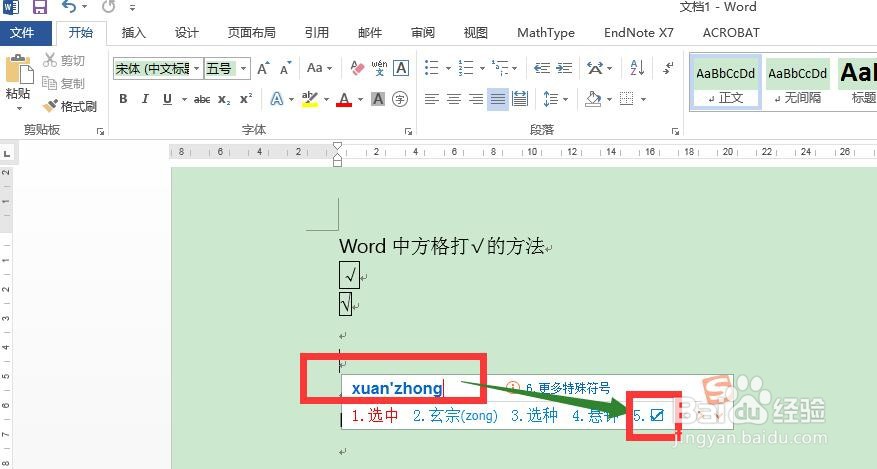Toggle Italic formatting
Viewport: 877px width, 469px height.
[x=145, y=99]
